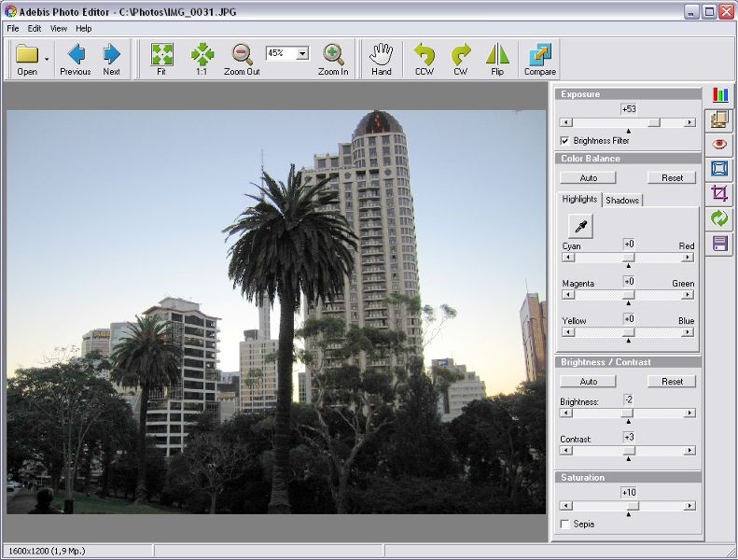Shift Yellow-Blue slider toward Blue with arrow
The height and width of the screenshot is (560, 738).
[x=688, y=332]
